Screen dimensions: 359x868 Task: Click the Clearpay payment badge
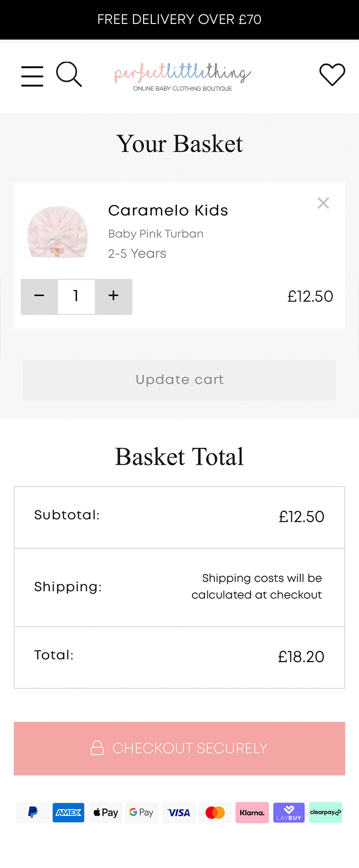325,812
